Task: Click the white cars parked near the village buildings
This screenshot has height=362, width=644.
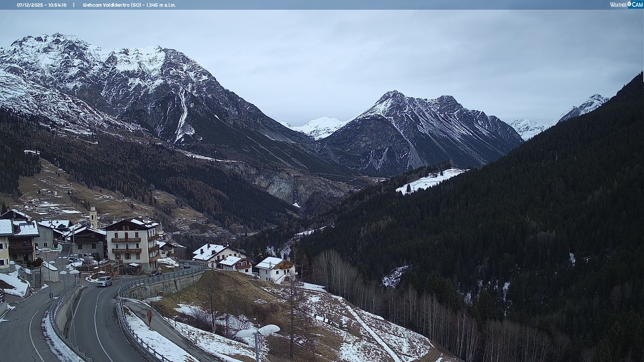Action: [74, 260]
